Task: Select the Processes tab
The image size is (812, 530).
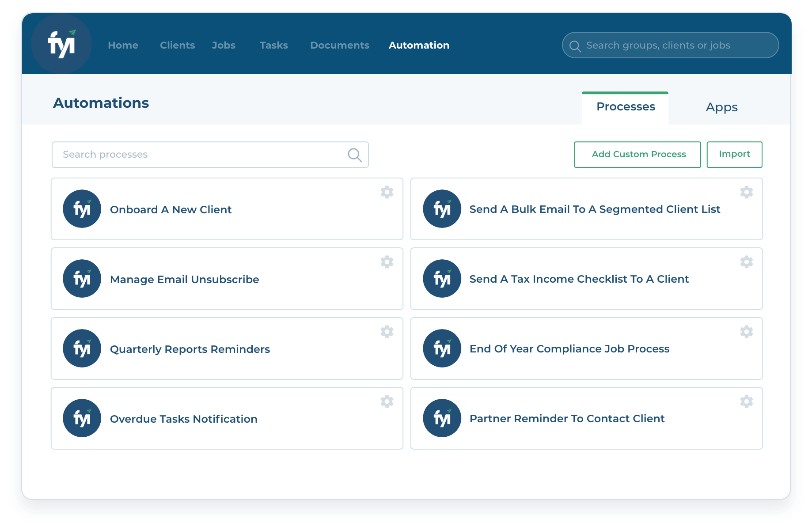Action: pos(625,107)
